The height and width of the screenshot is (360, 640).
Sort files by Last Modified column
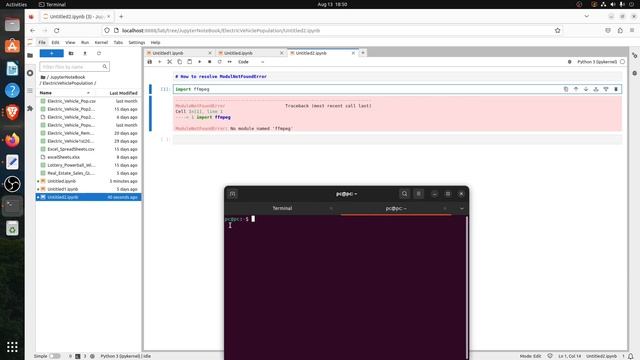(123, 93)
